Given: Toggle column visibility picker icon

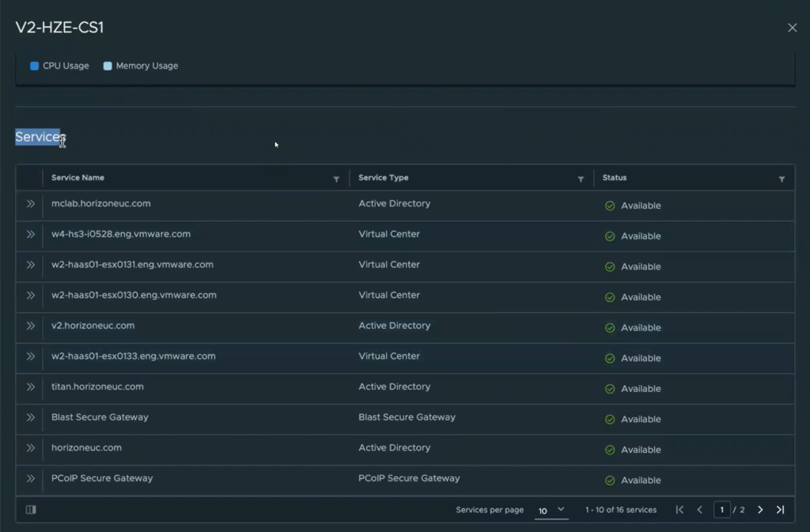Looking at the screenshot, I should pyautogui.click(x=31, y=510).
